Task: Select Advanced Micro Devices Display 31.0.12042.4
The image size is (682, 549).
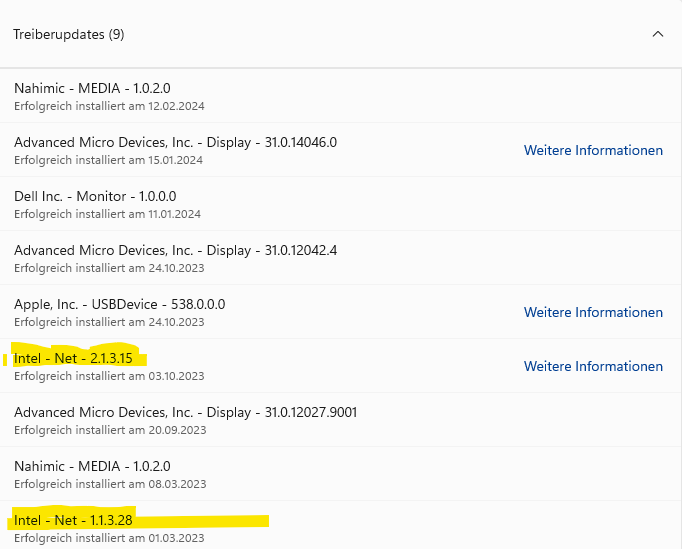Action: tap(341, 258)
